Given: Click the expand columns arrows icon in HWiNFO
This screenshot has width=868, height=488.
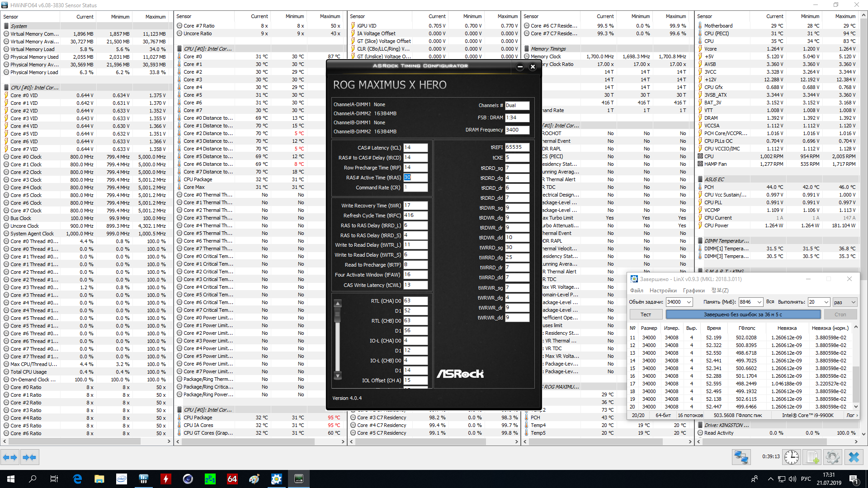Looking at the screenshot, I should coord(10,458).
